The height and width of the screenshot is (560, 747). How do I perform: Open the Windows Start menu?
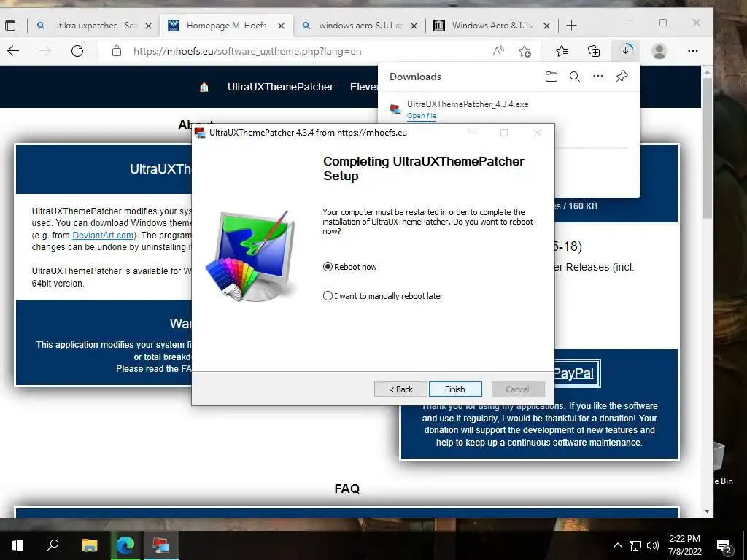(x=18, y=545)
